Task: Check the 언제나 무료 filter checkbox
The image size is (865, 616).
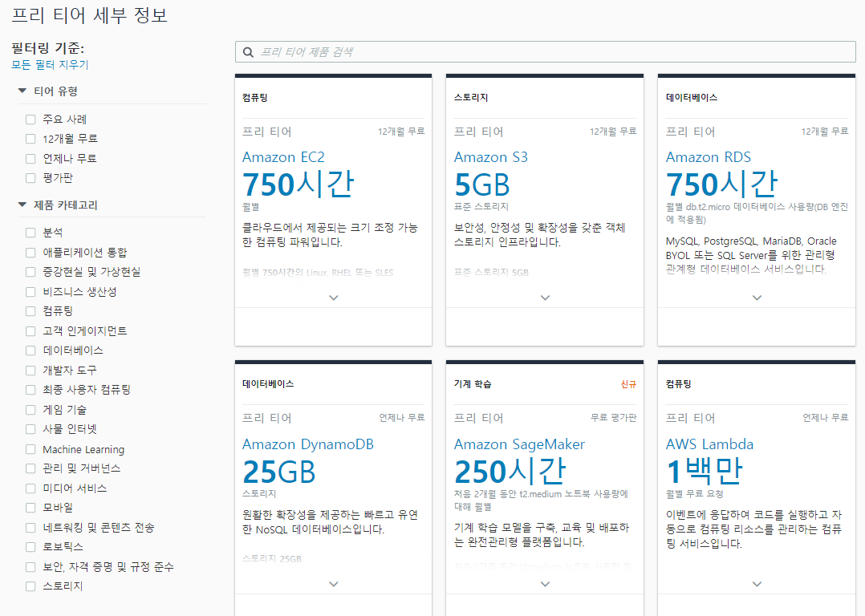Action: (x=30, y=158)
